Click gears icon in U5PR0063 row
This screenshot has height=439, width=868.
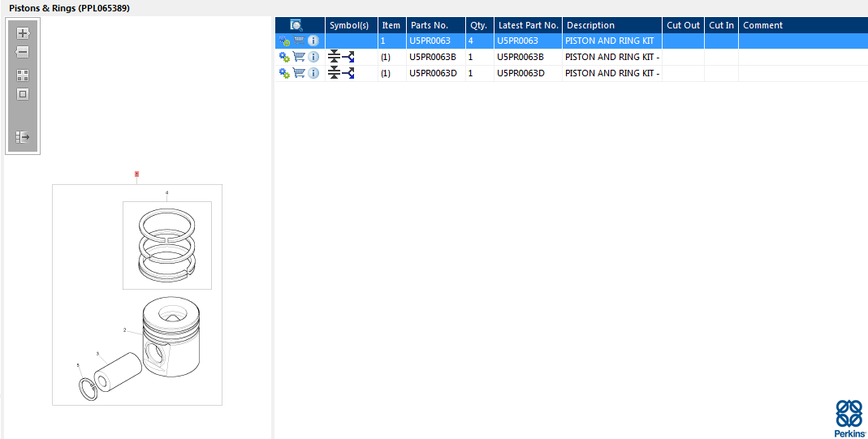tap(284, 41)
